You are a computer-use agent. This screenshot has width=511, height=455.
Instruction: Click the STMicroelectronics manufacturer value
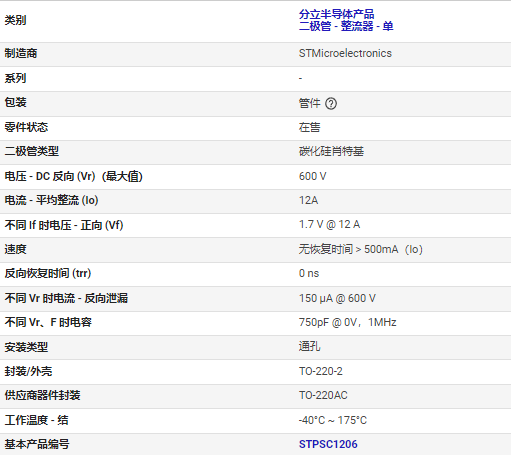pyautogui.click(x=345, y=53)
